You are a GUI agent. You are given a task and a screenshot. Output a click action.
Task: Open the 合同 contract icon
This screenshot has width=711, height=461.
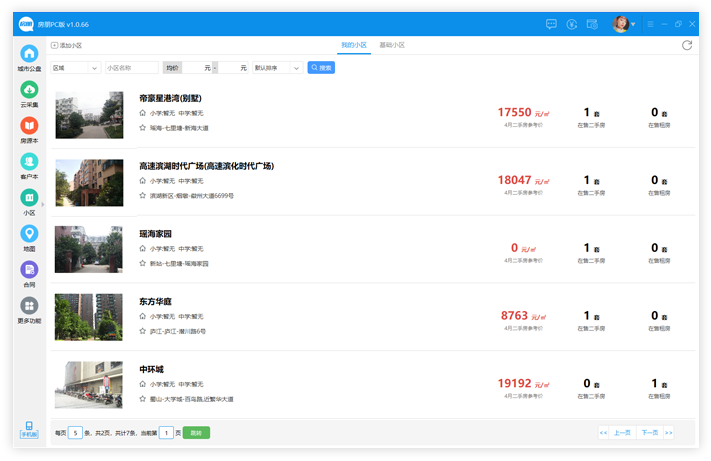pyautogui.click(x=29, y=270)
